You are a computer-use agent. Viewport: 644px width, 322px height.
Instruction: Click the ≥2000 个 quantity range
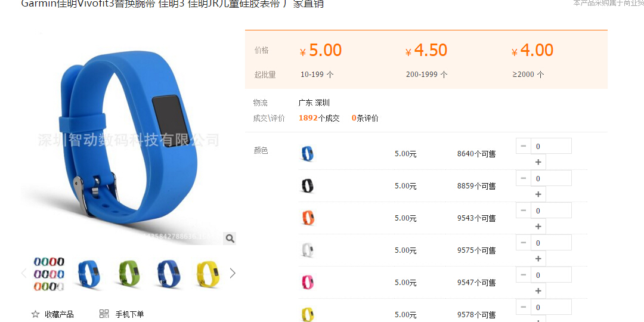[x=528, y=75]
